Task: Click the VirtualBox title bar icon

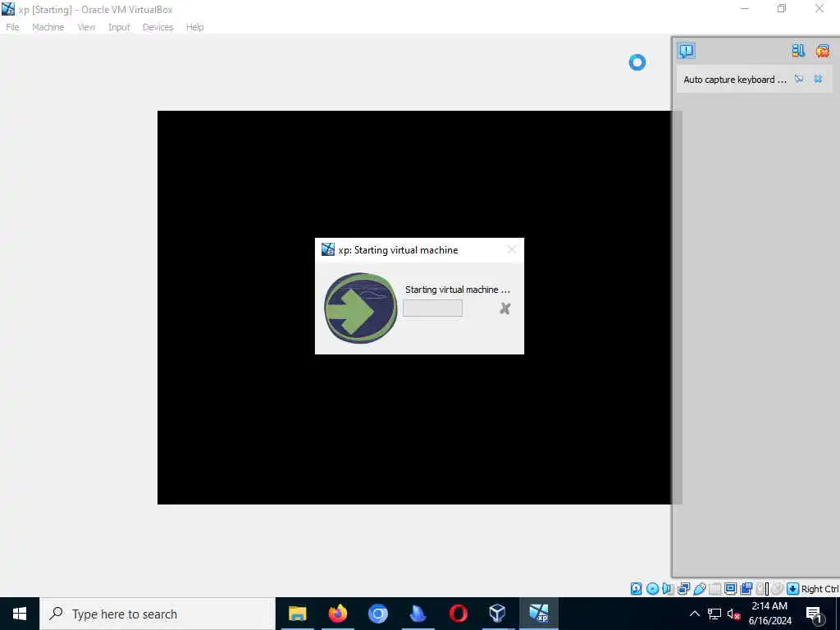Action: (x=8, y=9)
